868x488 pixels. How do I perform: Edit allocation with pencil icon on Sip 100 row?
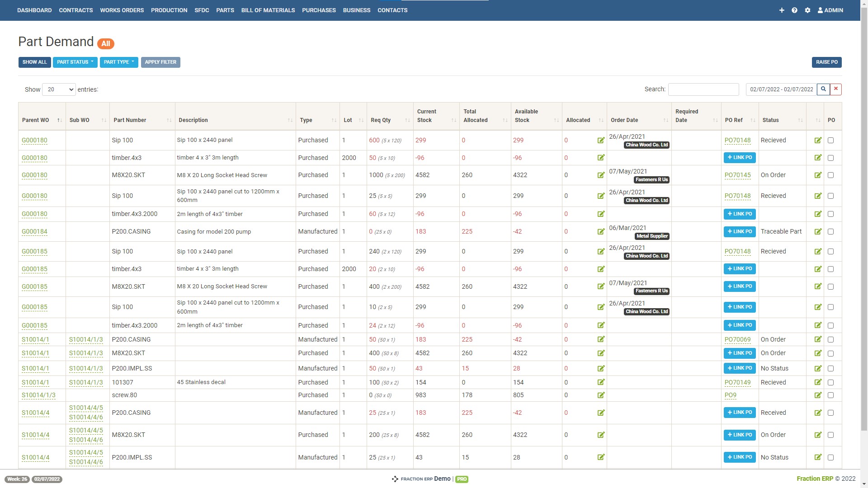[x=601, y=141]
